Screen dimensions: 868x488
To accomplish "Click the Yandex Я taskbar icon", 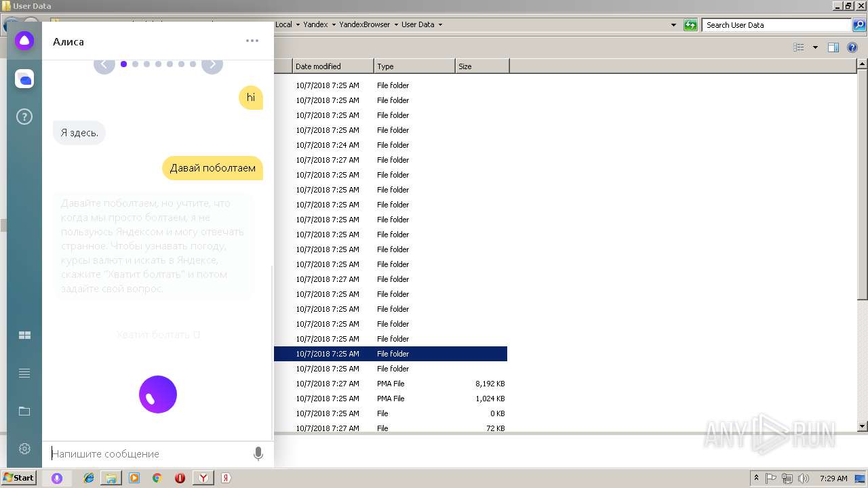I will click(226, 478).
